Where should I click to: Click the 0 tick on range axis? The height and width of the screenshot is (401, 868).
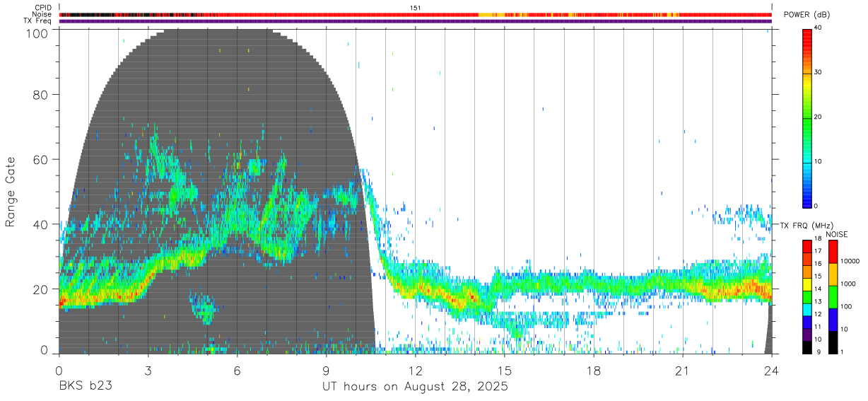pos(45,350)
